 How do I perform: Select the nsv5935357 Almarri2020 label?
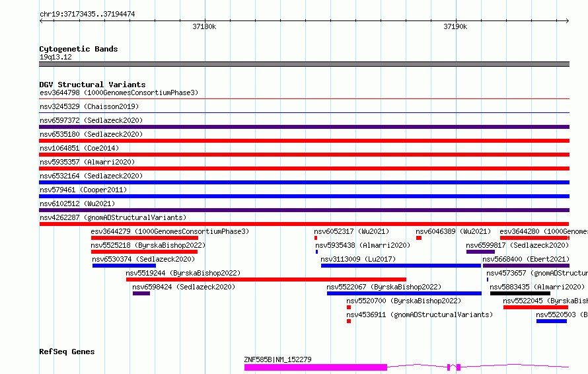[x=87, y=162]
